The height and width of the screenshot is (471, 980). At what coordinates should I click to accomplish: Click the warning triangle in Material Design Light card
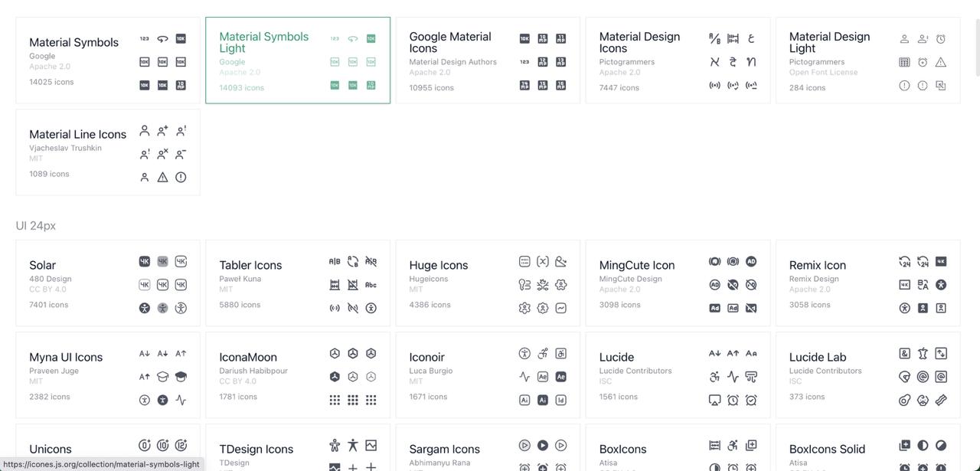tap(941, 62)
